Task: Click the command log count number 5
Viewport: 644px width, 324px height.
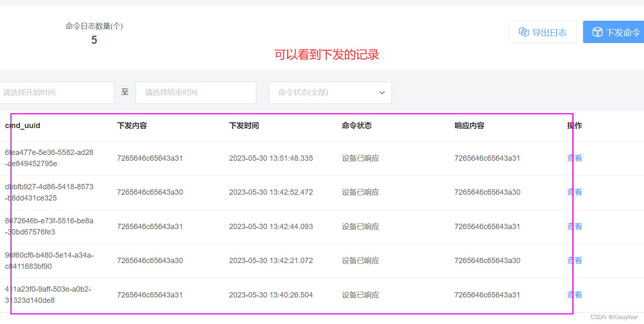Action: (x=94, y=40)
